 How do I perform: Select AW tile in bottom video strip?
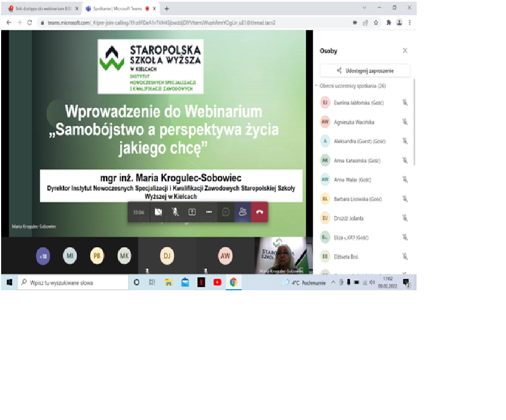(225, 256)
